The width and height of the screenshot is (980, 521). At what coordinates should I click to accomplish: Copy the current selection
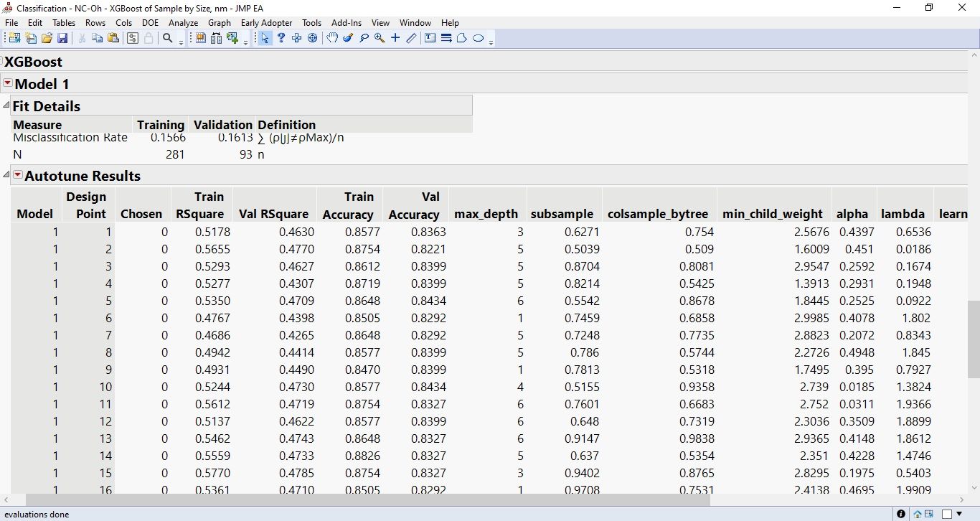click(96, 38)
